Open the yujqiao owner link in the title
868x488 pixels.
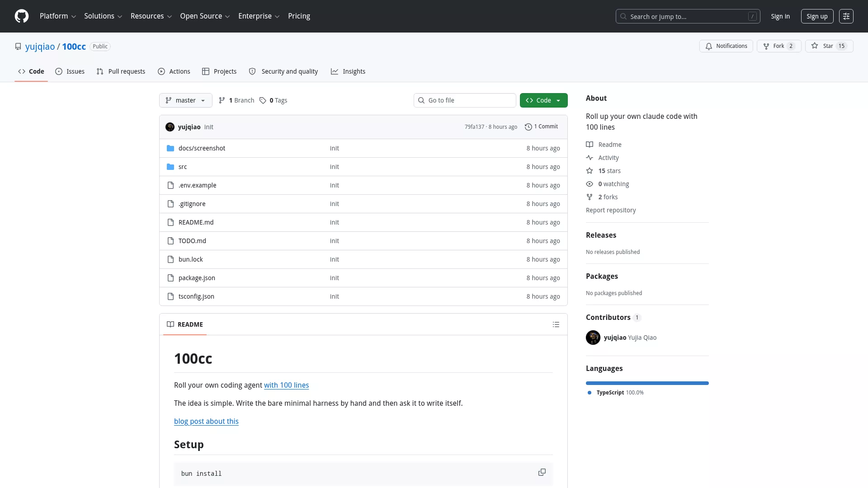[40, 47]
